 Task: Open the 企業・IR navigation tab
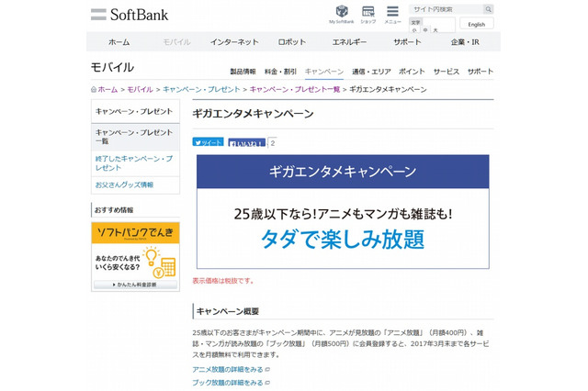click(x=465, y=42)
